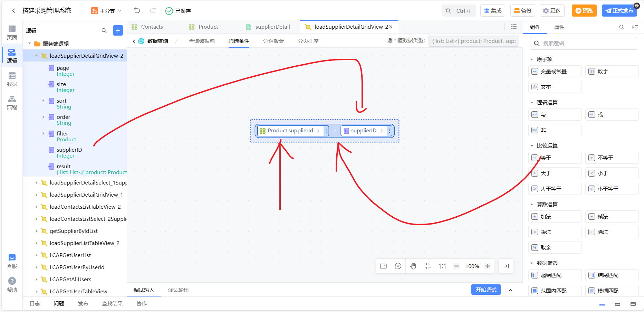The width and height of the screenshot is (644, 312).
Task: Open canvas comments icon
Action: click(x=398, y=266)
